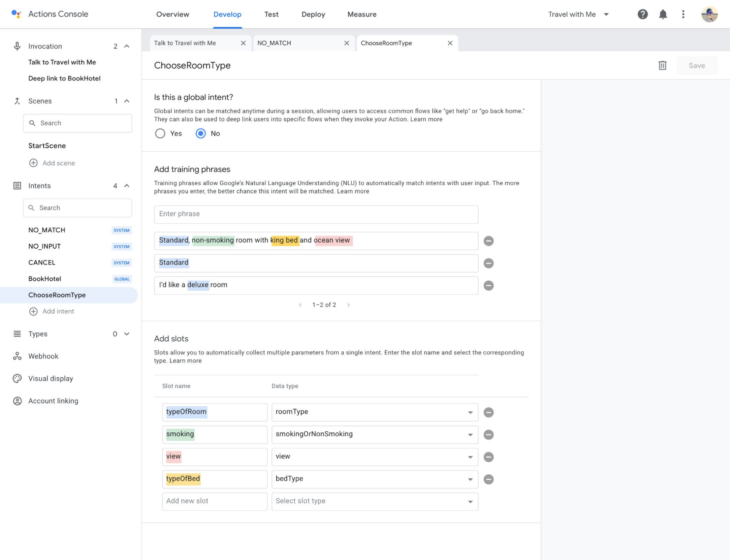Screen dimensions: 730x560
Task: Click the Intents list icon
Action: tap(17, 185)
